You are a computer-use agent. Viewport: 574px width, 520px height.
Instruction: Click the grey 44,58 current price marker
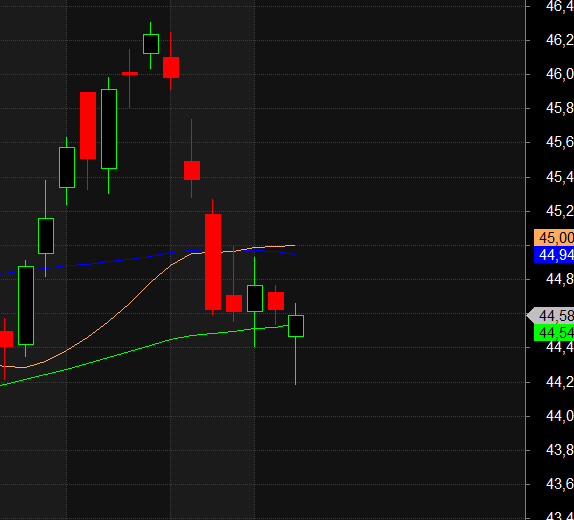(551, 315)
